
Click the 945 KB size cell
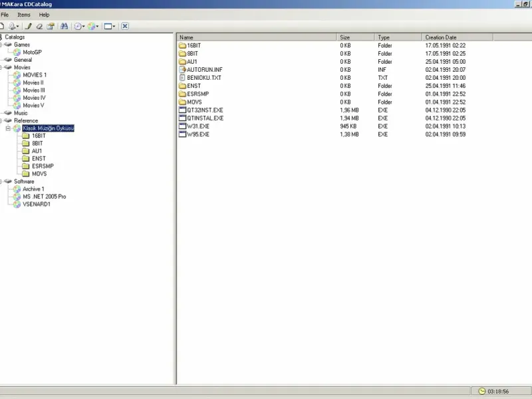[x=348, y=126]
